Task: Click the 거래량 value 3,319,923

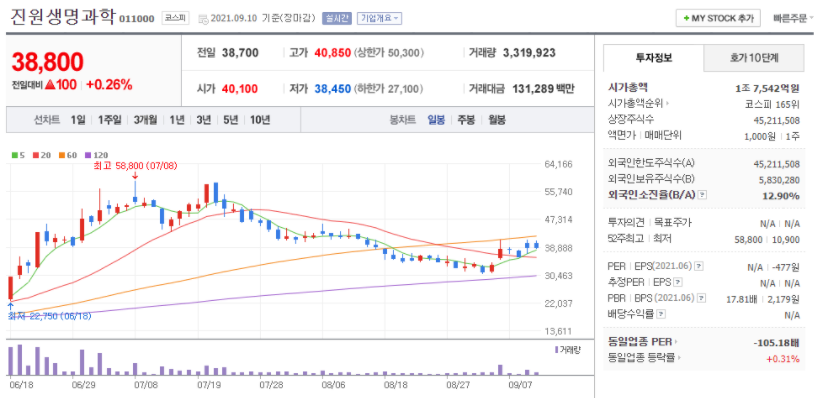Action: coord(529,52)
